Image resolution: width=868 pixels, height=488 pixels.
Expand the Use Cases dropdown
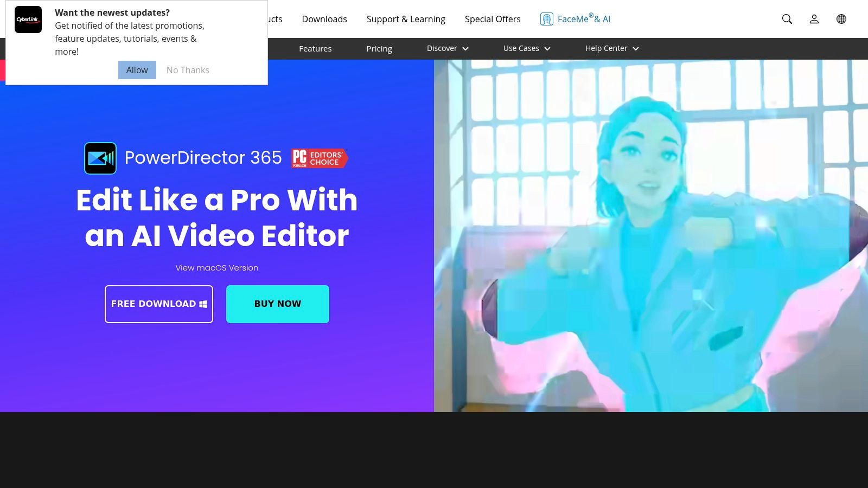tap(526, 48)
